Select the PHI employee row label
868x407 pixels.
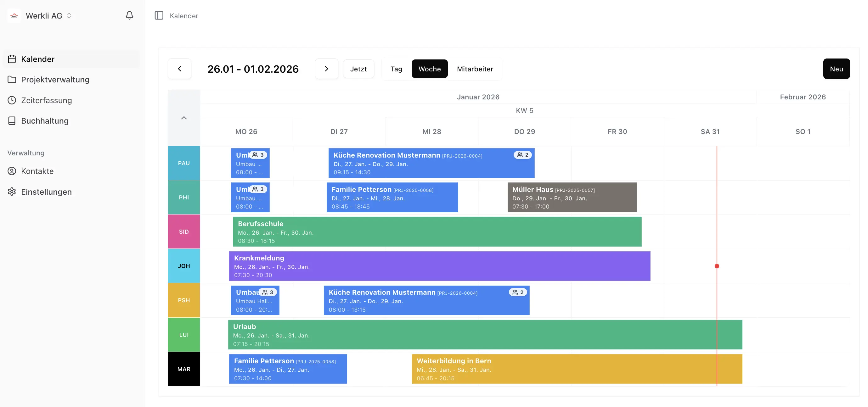(184, 198)
